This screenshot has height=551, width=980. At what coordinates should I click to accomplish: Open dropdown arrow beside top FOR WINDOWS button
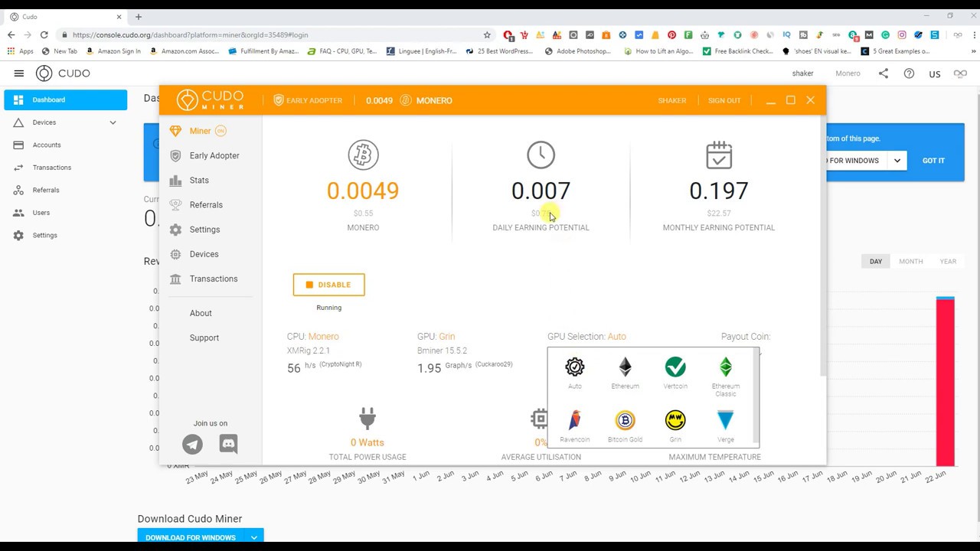(x=897, y=161)
